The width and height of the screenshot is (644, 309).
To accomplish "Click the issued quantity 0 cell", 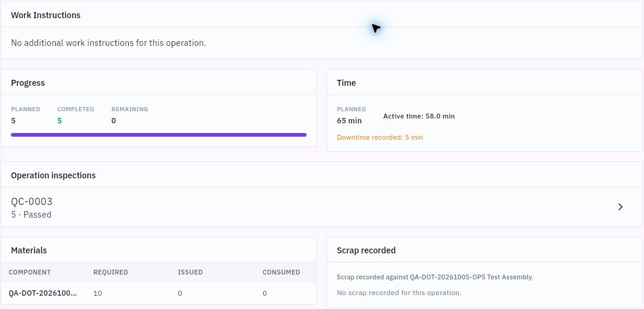I will (180, 293).
